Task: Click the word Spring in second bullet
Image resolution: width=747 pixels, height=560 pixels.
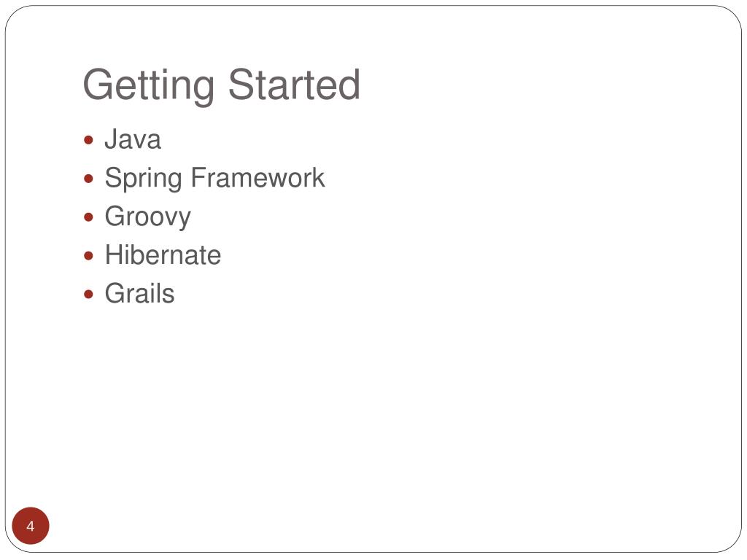Action: tap(144, 179)
